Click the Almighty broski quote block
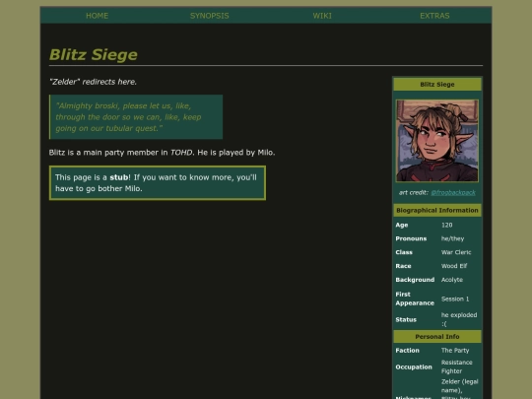 point(136,117)
